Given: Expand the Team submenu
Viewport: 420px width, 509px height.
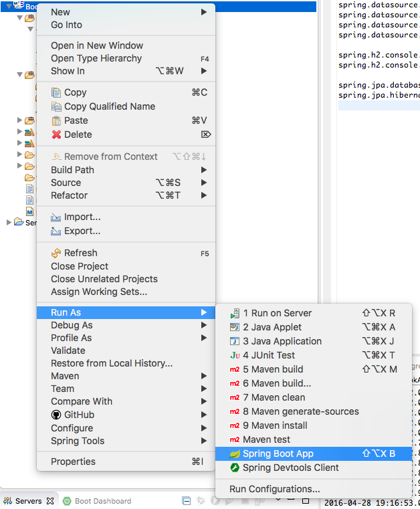Looking at the screenshot, I should pyautogui.click(x=126, y=389).
